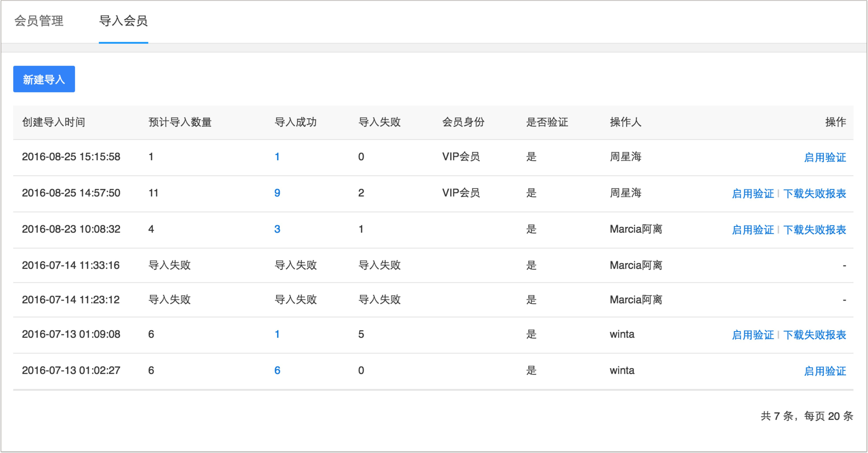868x453 pixels.
Task: Click 启用验证 for the 01:09:08 import
Action: [x=753, y=335]
